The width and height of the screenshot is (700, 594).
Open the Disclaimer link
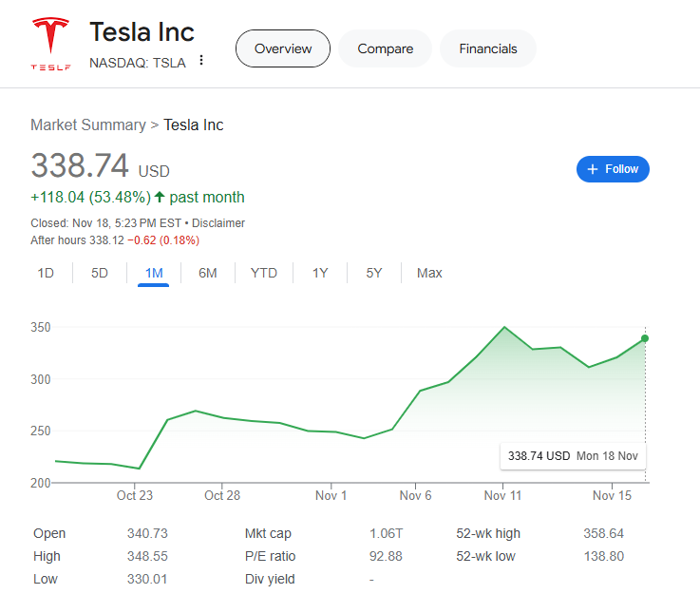click(x=218, y=223)
